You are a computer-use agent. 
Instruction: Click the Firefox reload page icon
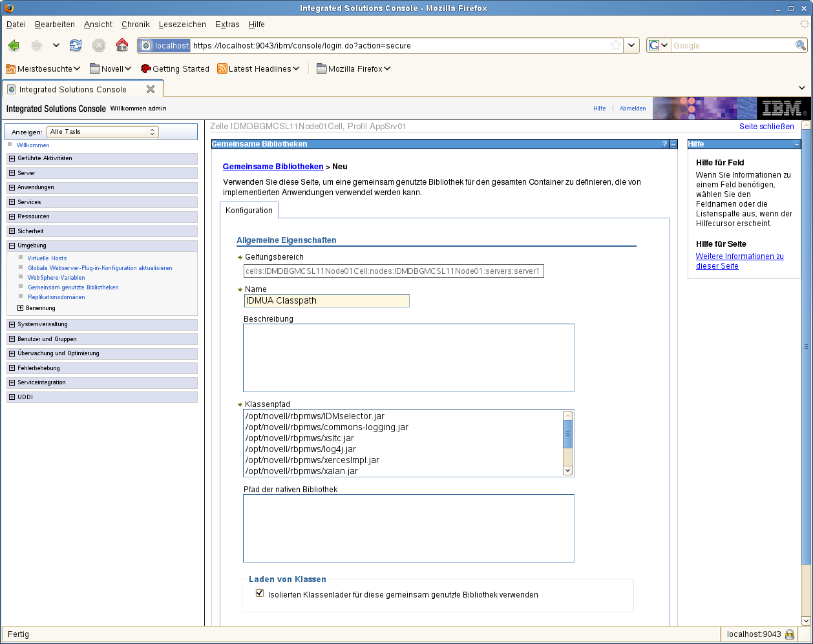(x=76, y=45)
